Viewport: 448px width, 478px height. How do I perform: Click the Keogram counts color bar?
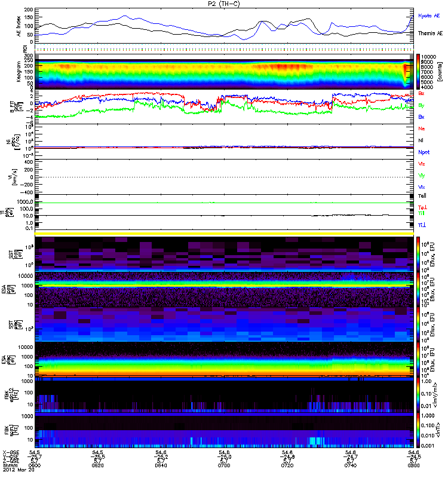[418, 72]
